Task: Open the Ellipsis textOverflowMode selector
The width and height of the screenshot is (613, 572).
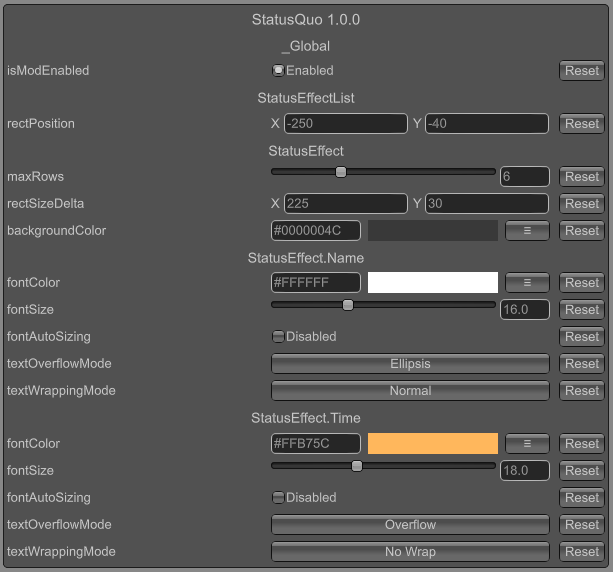Action: point(410,364)
